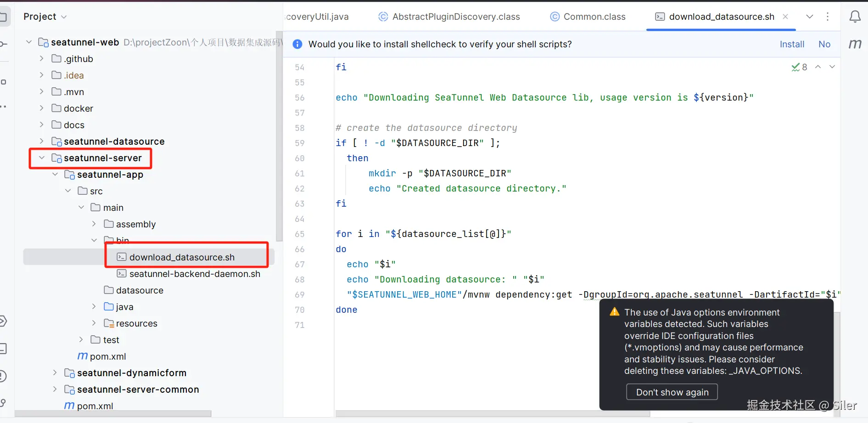Collapse the src folder
Viewport: 868px width, 423px height.
click(68, 191)
